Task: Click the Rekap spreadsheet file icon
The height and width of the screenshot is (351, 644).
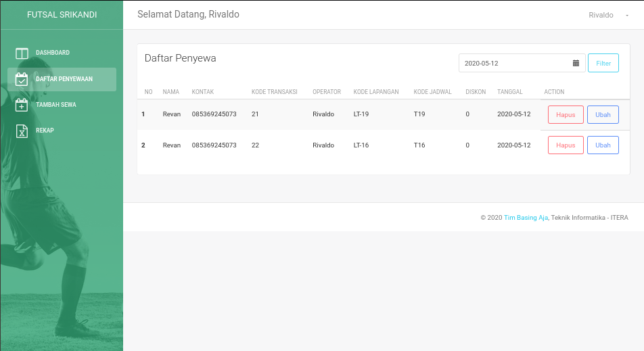Action: (22, 131)
